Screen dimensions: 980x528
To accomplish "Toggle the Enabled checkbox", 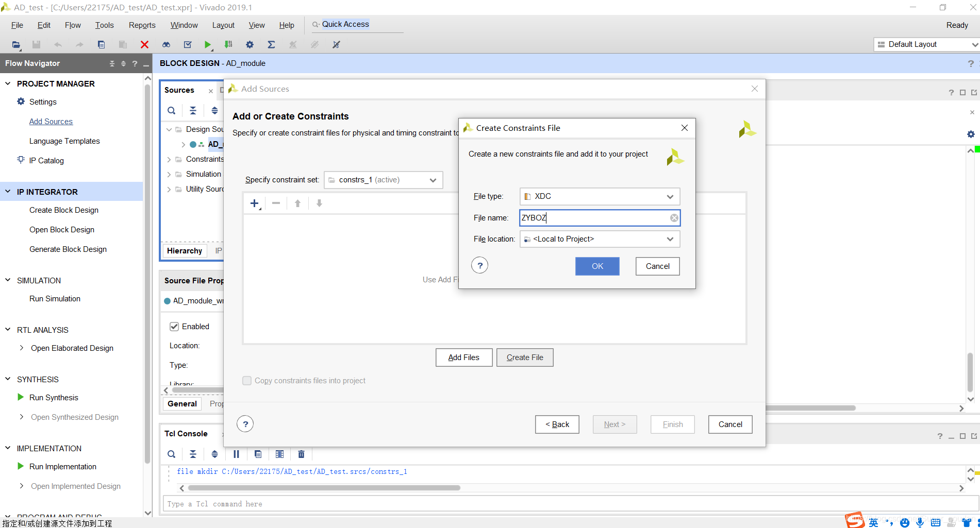I will 174,327.
